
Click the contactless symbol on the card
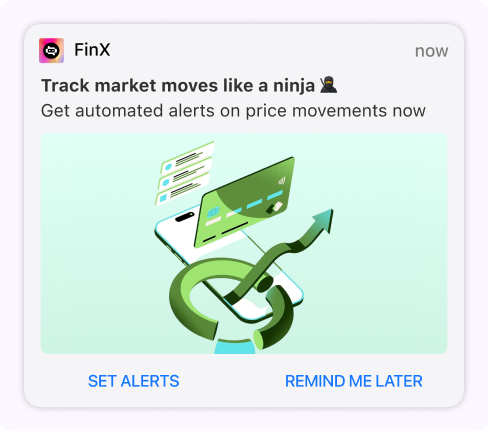click(282, 181)
